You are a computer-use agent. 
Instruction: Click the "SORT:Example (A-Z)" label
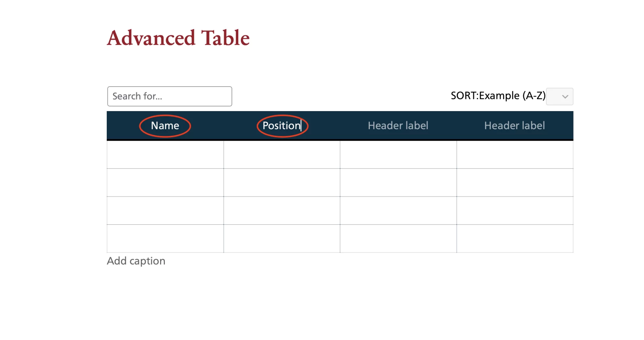tap(498, 96)
